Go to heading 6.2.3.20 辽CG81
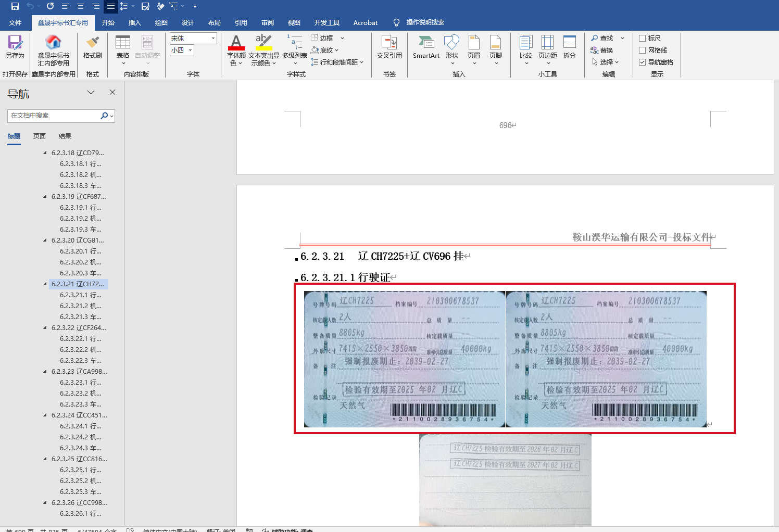This screenshot has height=532, width=779. coord(78,240)
